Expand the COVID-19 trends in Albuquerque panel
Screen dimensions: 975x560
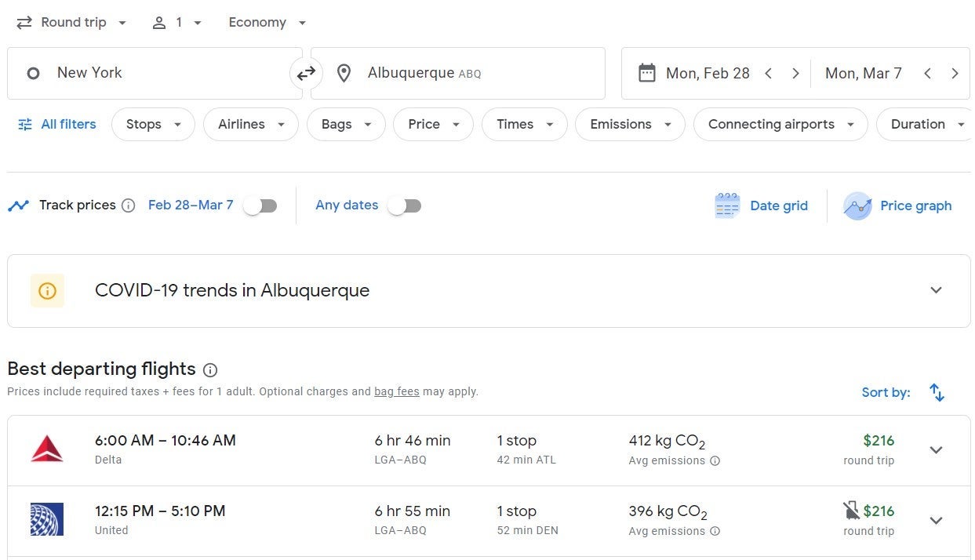[x=936, y=290]
